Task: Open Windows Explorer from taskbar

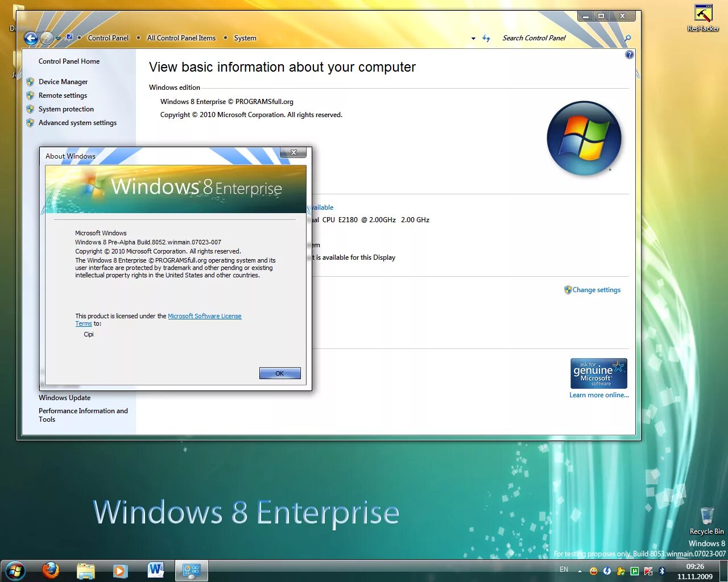Action: click(86, 571)
